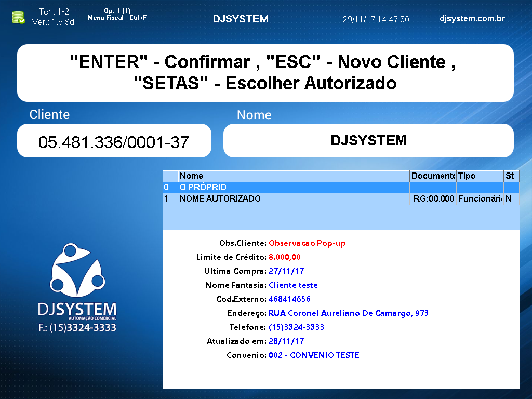Click the external code 468414656
532x399 pixels.
[x=289, y=299]
